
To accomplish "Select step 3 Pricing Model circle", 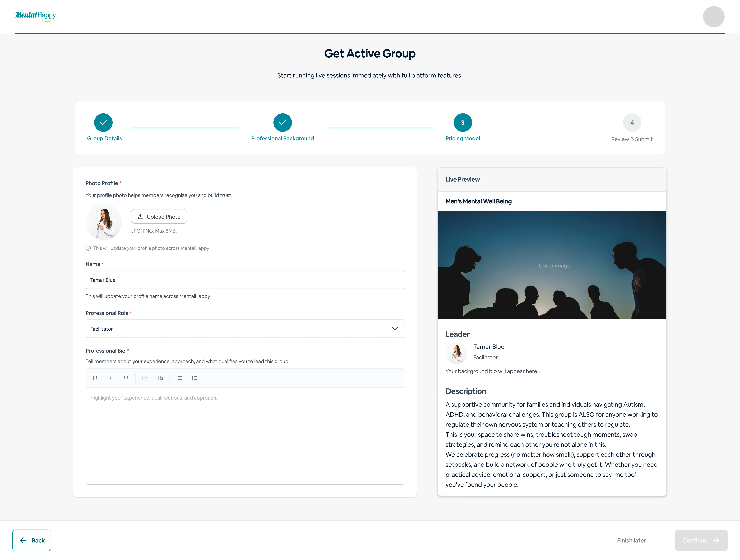I will tap(463, 122).
